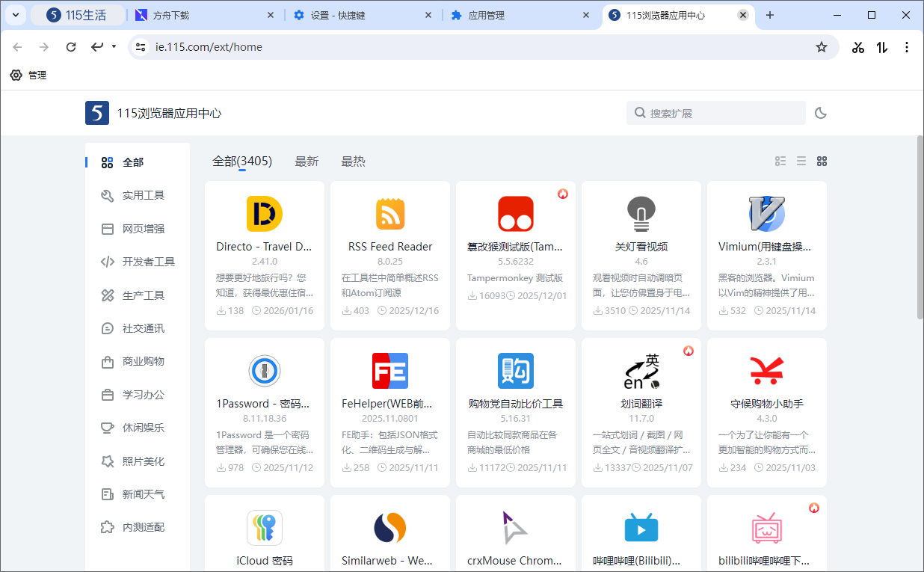Click the 搜索扩展 search field
Image resolution: width=924 pixels, height=572 pixels.
[x=715, y=113]
